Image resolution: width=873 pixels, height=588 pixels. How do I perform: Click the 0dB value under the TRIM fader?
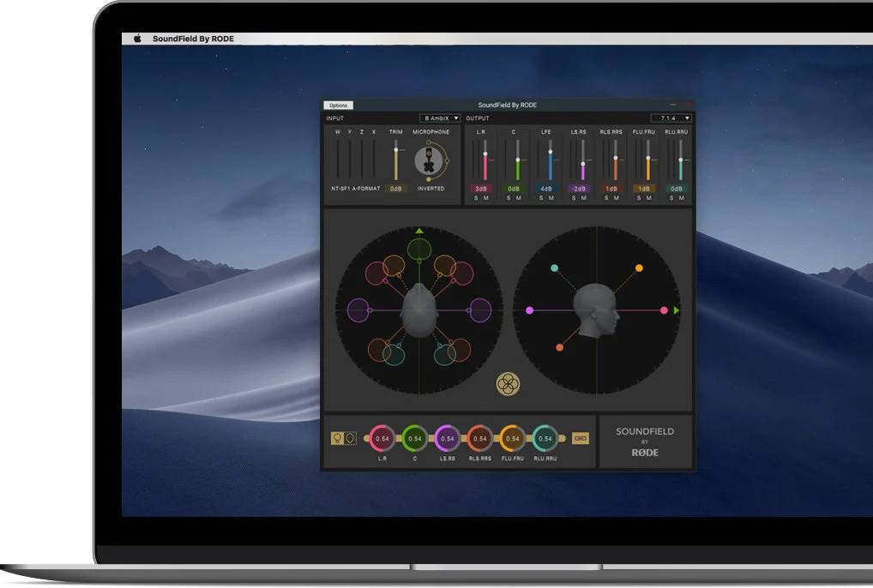coord(396,189)
